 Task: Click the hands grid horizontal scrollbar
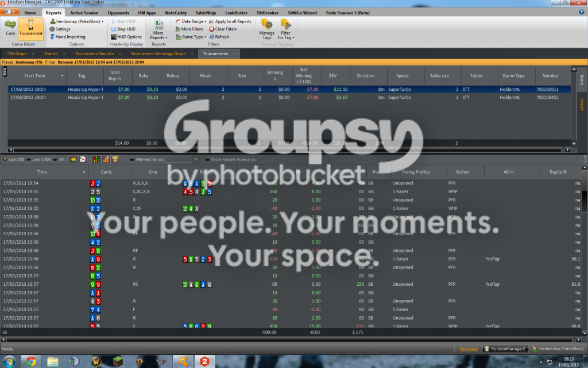tap(291, 339)
